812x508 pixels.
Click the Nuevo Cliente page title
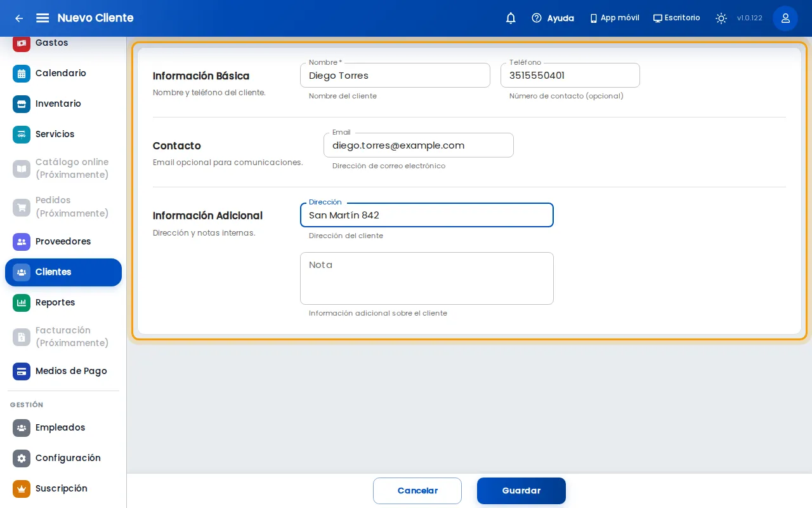(x=95, y=18)
